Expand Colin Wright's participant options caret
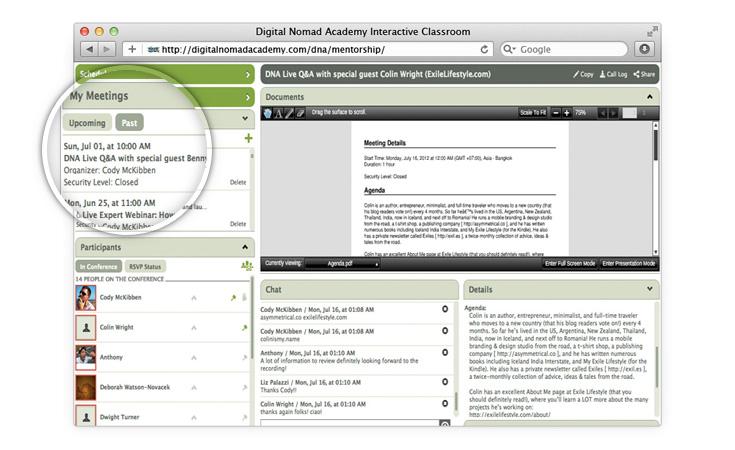This screenshot has width=735, height=450. click(194, 328)
